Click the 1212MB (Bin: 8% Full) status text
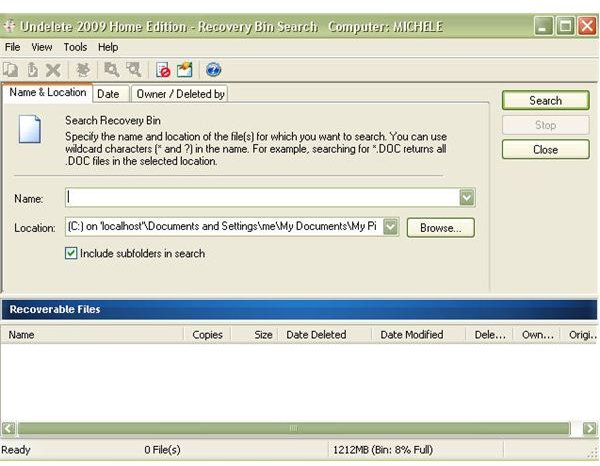The height and width of the screenshot is (466, 600). click(383, 450)
